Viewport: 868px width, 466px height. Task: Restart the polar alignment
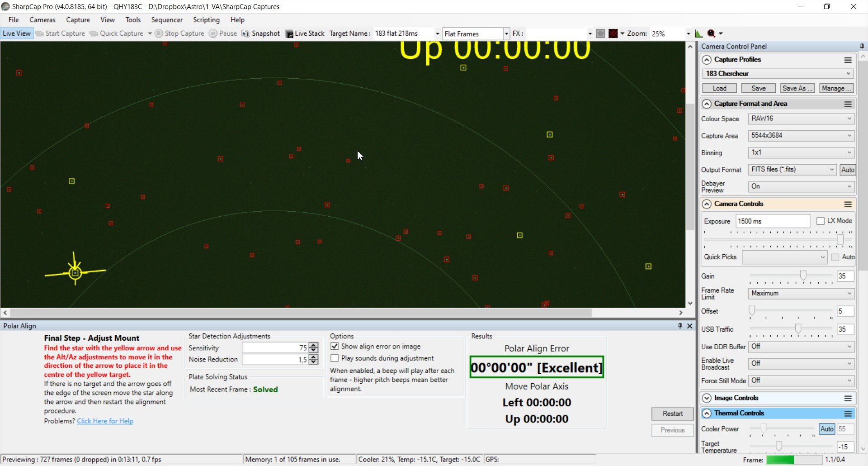pyautogui.click(x=672, y=414)
